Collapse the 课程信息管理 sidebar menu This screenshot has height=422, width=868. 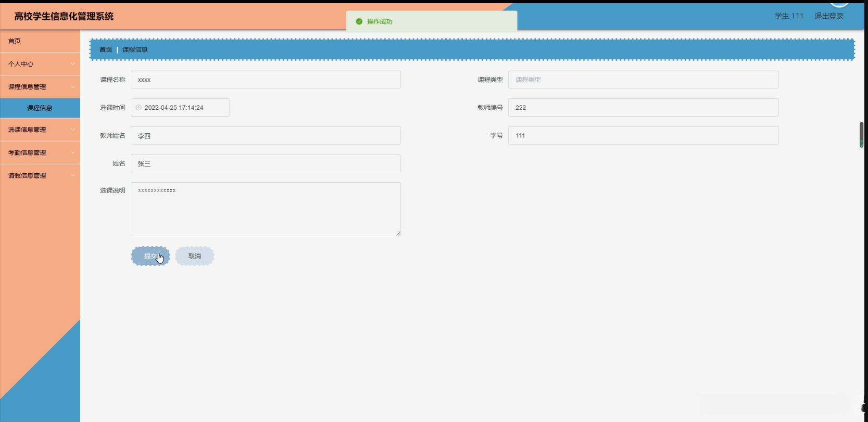[x=40, y=87]
